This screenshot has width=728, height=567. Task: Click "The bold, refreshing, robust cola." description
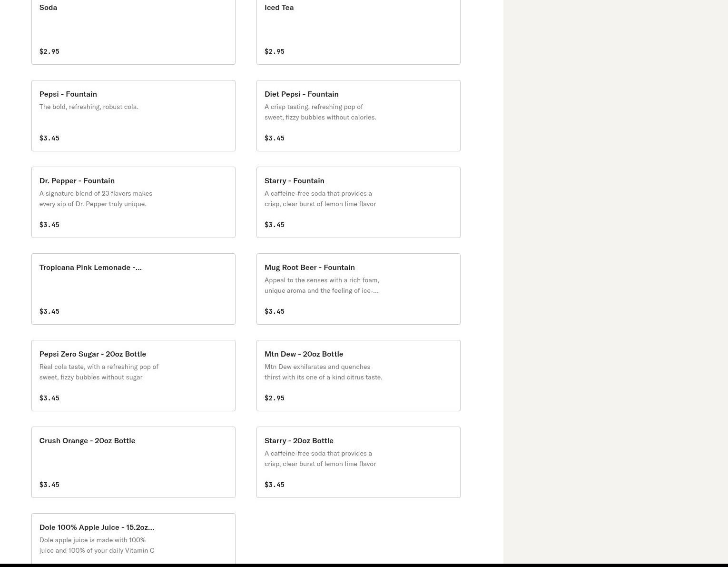point(89,107)
